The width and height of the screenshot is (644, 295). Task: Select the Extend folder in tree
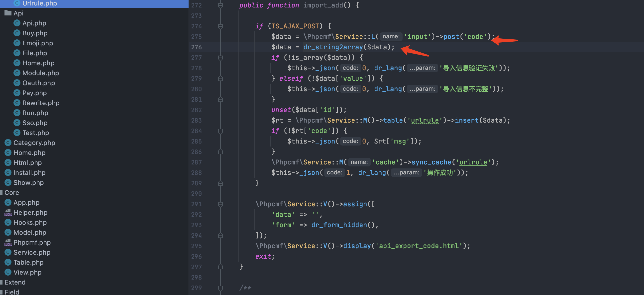(15, 282)
